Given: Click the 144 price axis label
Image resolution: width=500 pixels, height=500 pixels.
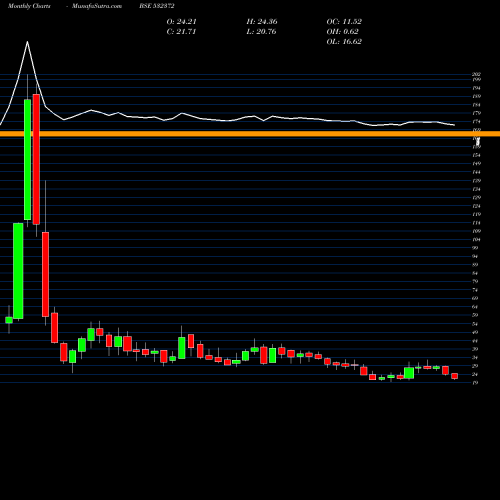Looking at the screenshot, I should tap(477, 172).
